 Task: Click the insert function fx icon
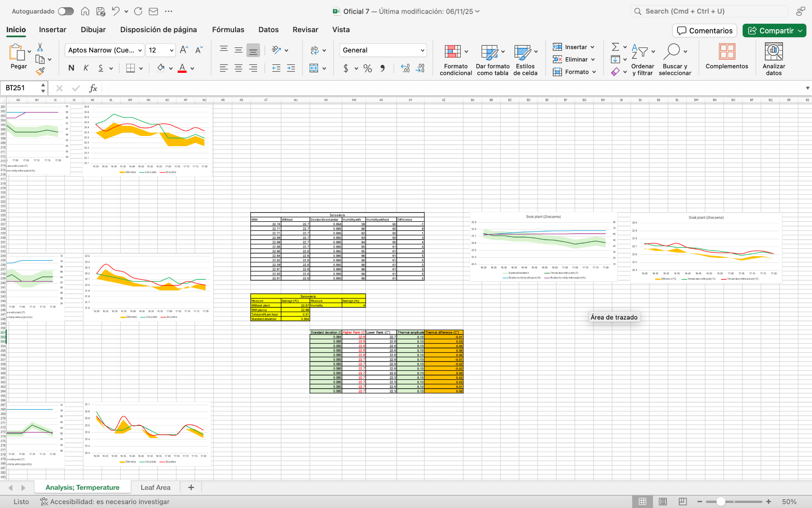pos(93,88)
